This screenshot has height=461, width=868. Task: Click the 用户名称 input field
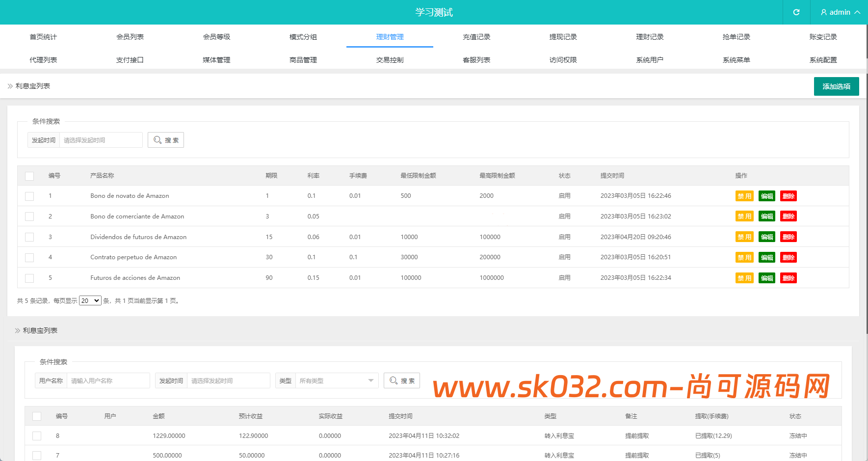pyautogui.click(x=108, y=380)
